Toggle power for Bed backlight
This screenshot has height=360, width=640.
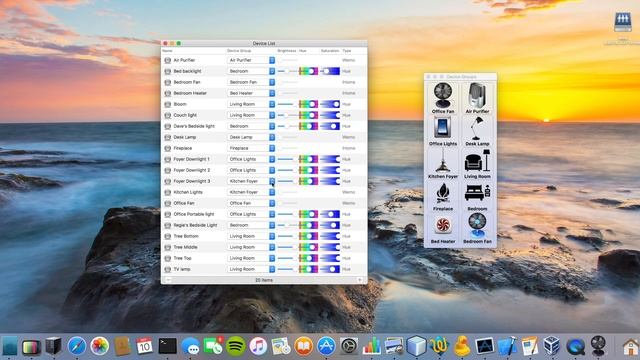(167, 71)
